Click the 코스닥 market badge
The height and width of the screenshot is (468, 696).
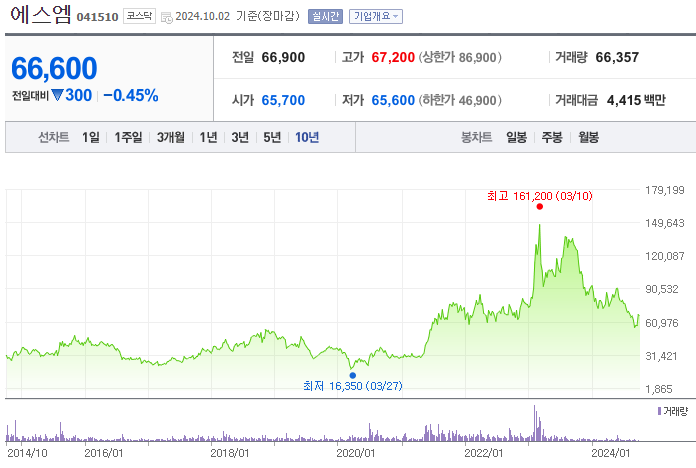click(139, 16)
